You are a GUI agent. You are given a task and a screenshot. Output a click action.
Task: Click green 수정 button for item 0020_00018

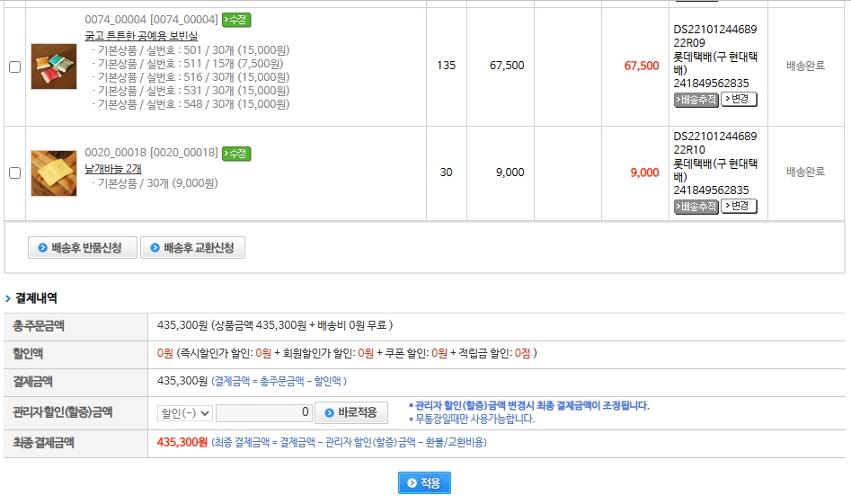pos(236,153)
